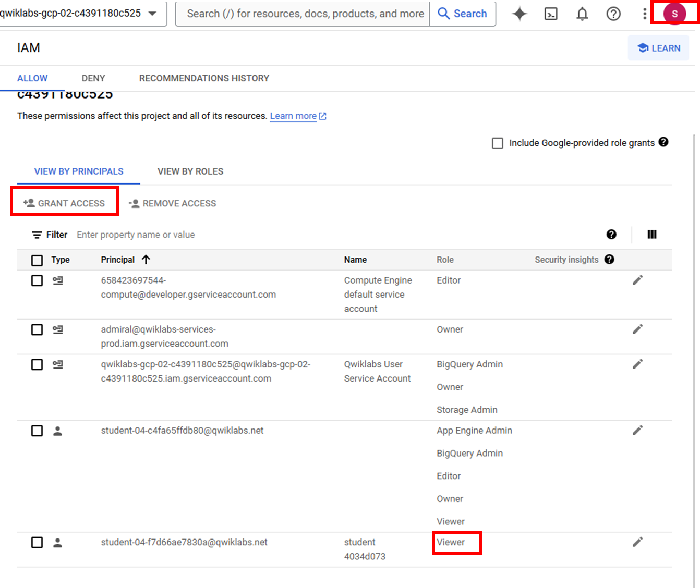Open RECOMMENDATIONS HISTORY tab
Image resolution: width=700 pixels, height=588 pixels.
click(x=204, y=78)
